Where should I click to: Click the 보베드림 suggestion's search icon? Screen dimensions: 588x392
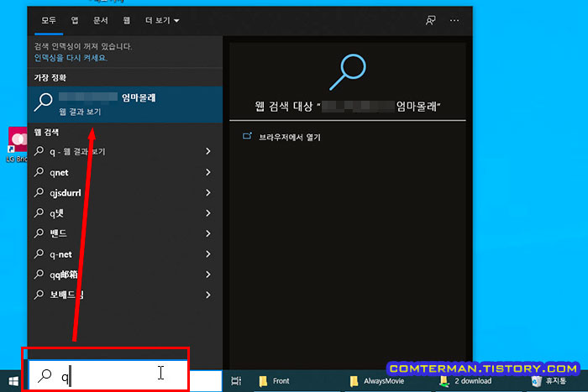click(39, 295)
